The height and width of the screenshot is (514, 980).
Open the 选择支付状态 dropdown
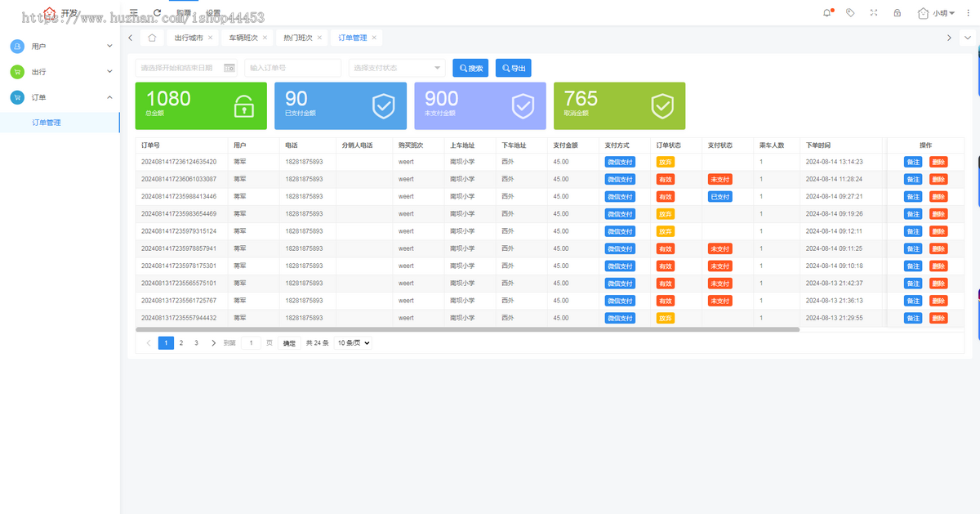397,68
